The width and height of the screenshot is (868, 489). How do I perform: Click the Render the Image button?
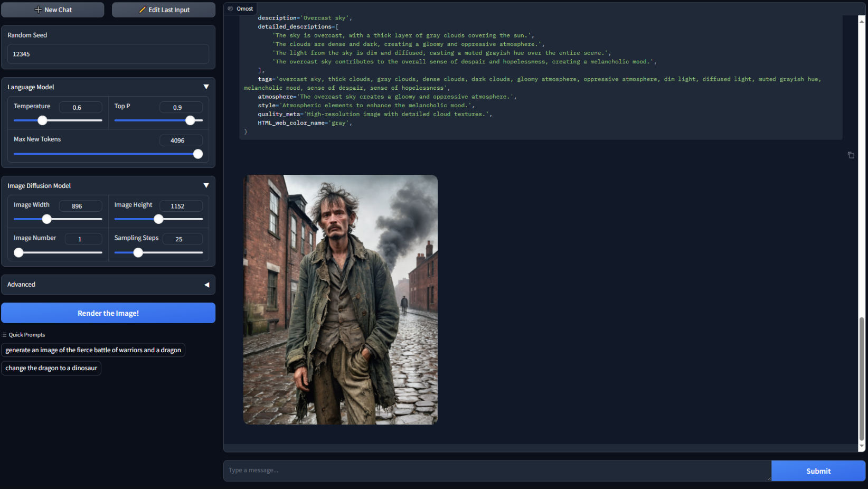point(108,313)
